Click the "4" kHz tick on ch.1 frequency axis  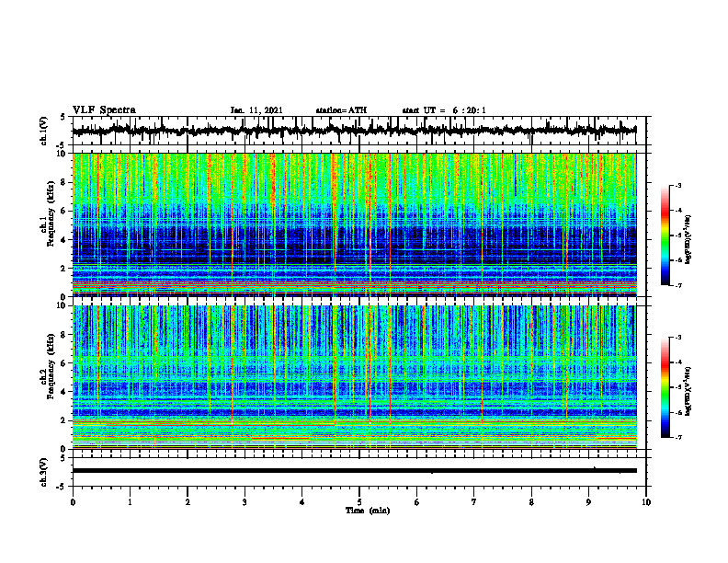tap(63, 240)
